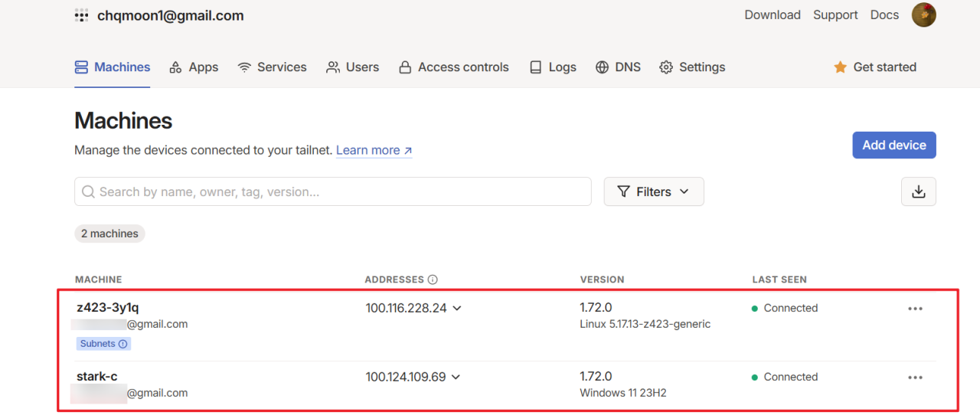Screen dimensions: 980x415
Task: Open the z423-3y1q machine details
Action: pos(108,308)
